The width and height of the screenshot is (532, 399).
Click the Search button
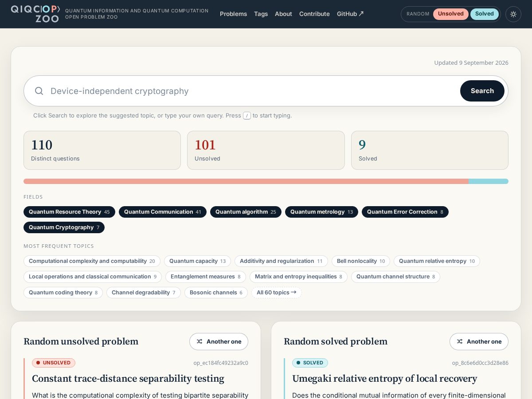[x=482, y=91]
